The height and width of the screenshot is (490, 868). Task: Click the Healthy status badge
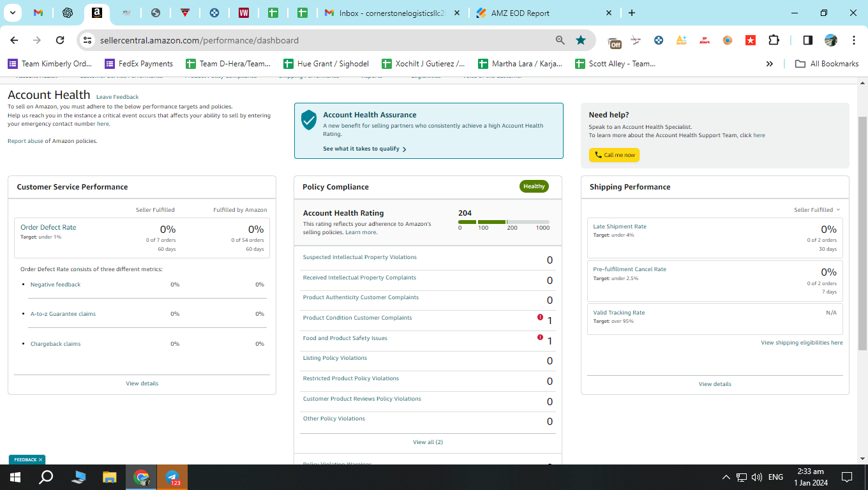point(534,186)
